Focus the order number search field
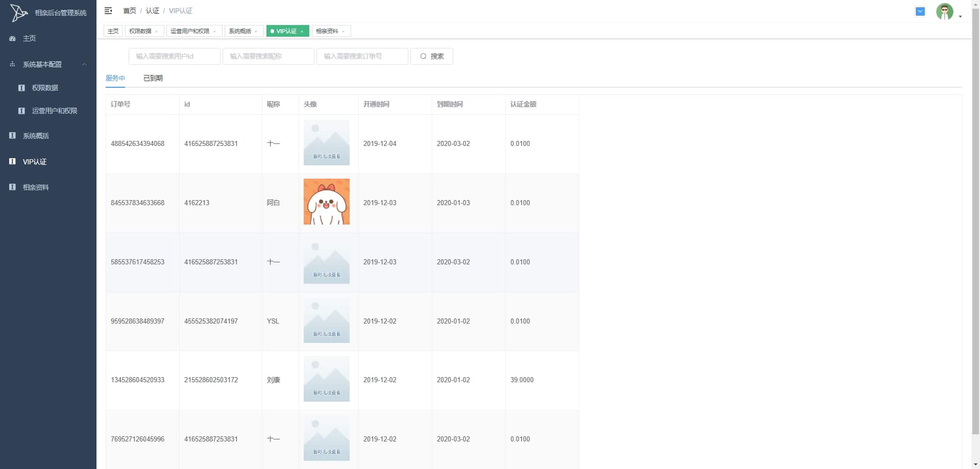Viewport: 980px width, 469px height. (362, 56)
